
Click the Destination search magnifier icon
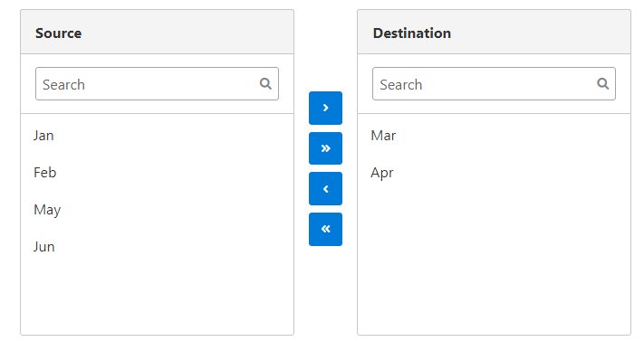point(603,83)
